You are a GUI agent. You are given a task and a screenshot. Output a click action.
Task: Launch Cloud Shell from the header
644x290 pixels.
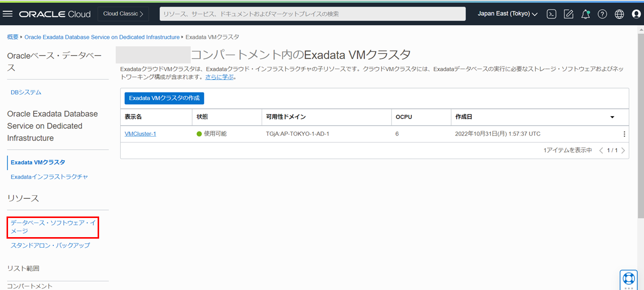(x=551, y=14)
